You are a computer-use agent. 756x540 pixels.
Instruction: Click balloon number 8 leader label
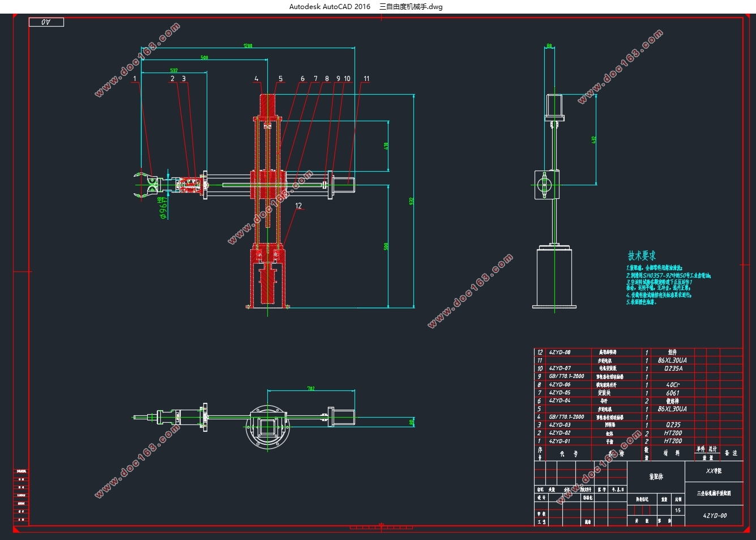(x=327, y=79)
